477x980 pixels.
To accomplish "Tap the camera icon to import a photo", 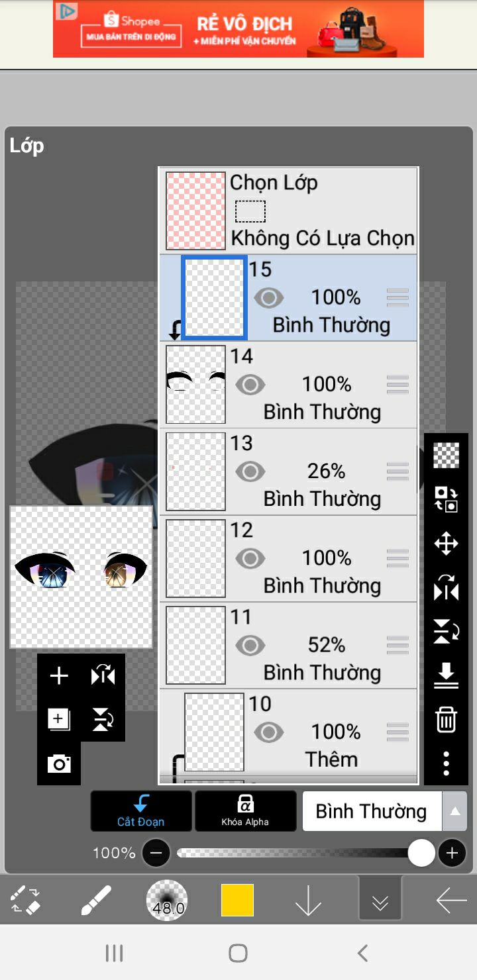I will click(x=59, y=764).
